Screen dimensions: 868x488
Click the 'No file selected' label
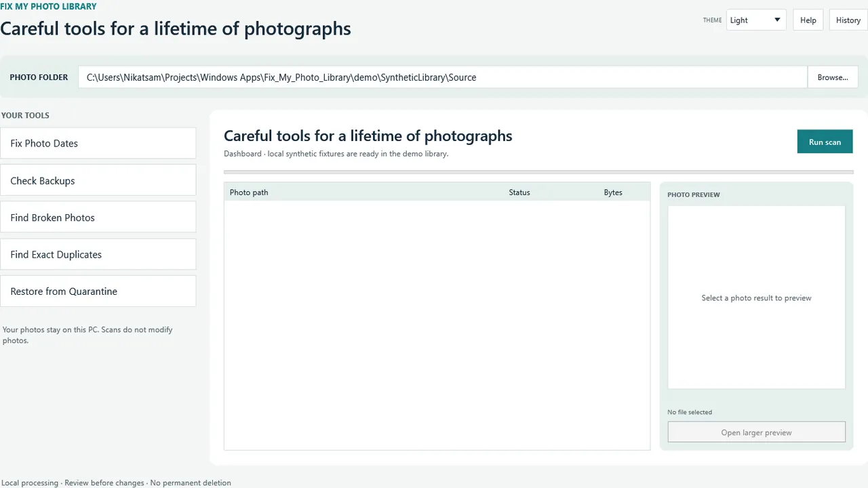coord(690,412)
